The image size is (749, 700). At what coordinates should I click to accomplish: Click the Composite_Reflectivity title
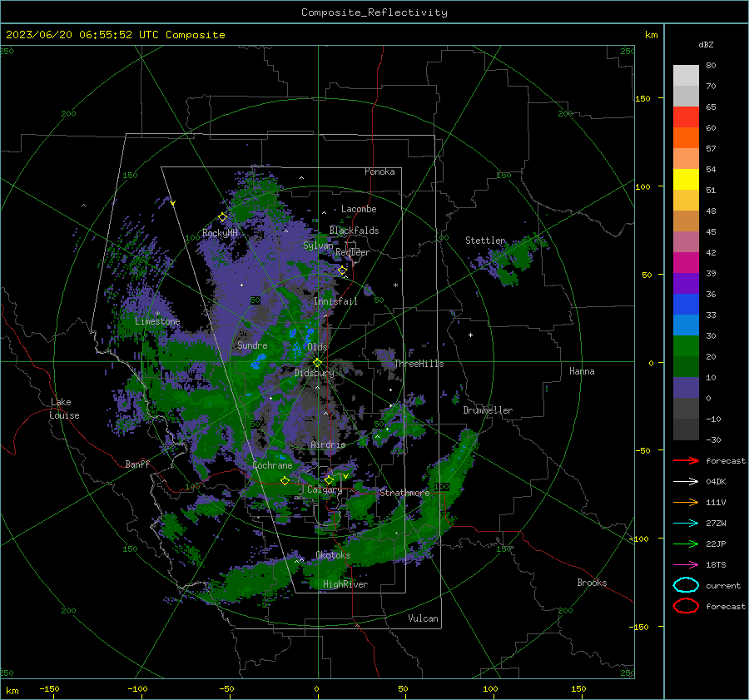click(374, 12)
